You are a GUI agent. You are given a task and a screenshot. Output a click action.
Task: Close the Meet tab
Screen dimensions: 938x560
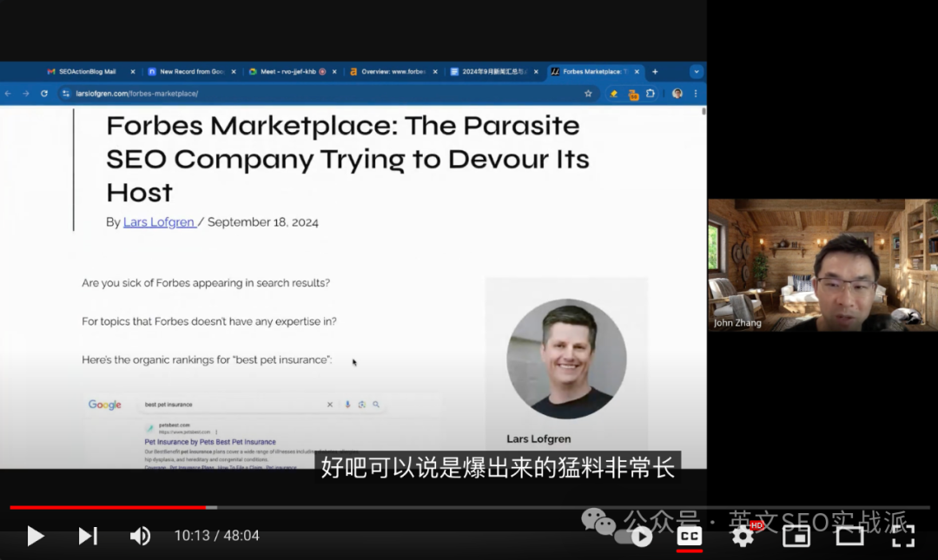click(x=334, y=72)
